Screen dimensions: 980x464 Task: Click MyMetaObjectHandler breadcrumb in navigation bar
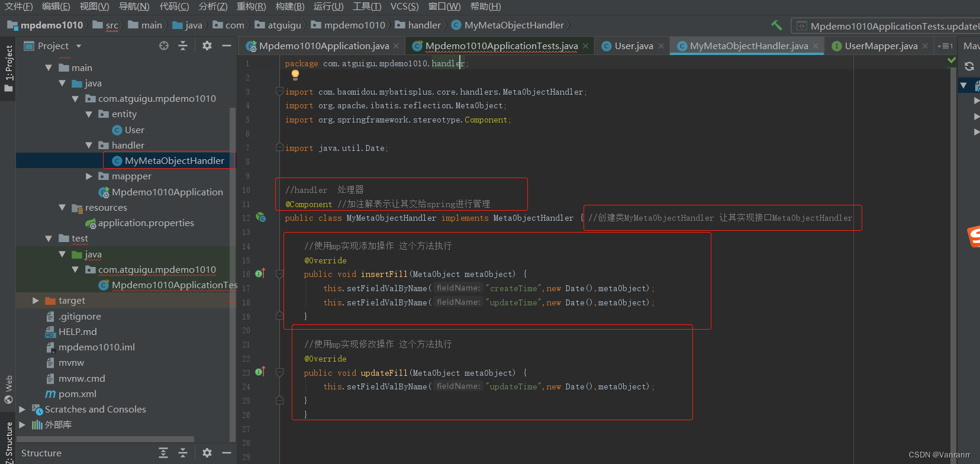pos(508,25)
